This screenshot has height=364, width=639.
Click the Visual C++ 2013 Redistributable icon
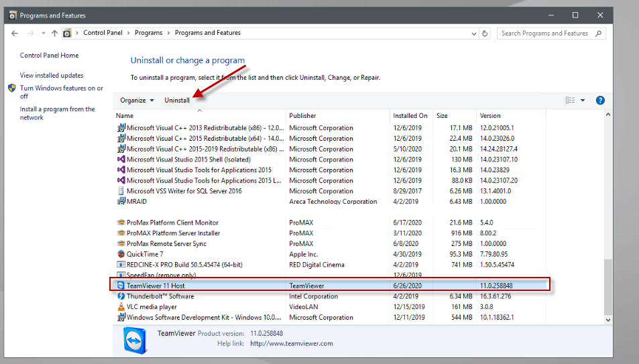point(121,127)
